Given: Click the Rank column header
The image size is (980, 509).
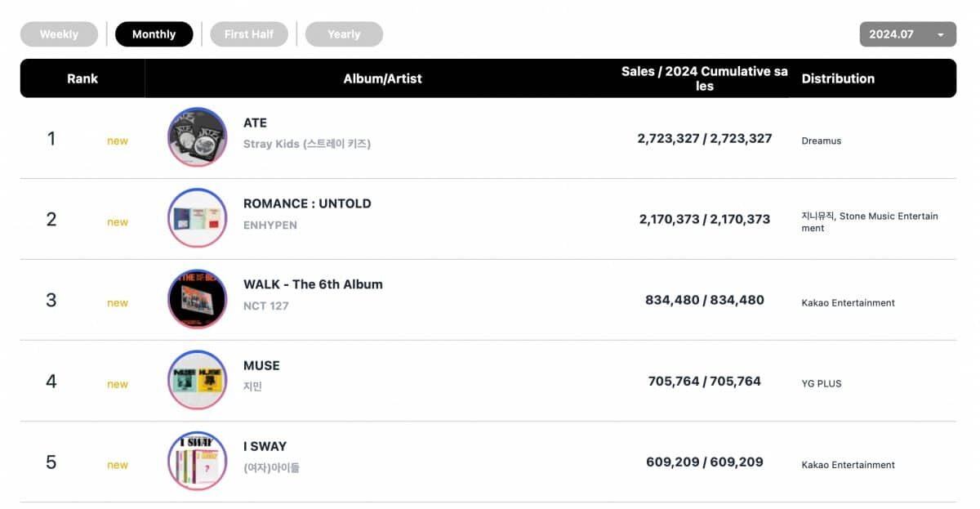Looking at the screenshot, I should coord(82,78).
